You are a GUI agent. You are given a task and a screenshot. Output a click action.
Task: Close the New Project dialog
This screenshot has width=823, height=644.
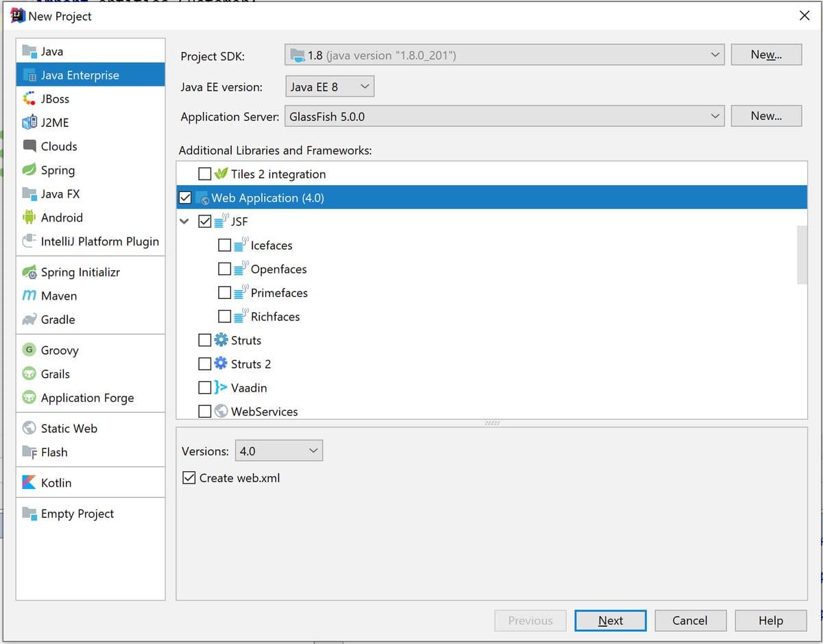[x=804, y=16]
